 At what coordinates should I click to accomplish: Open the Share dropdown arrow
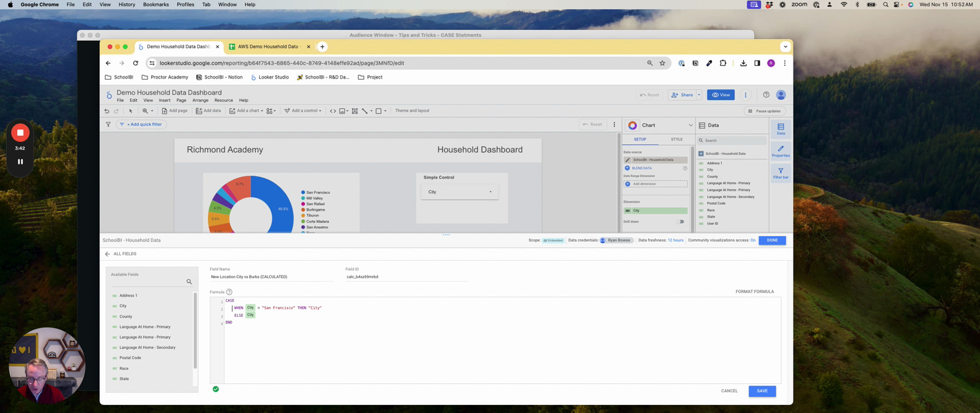point(699,95)
